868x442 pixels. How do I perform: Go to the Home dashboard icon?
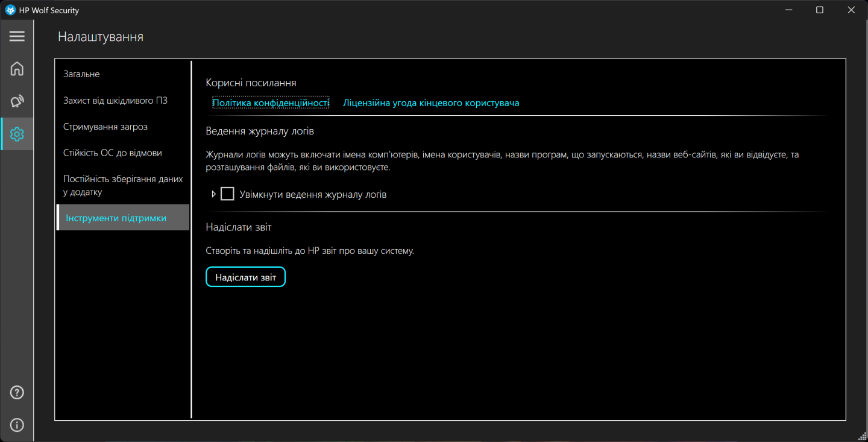[17, 69]
